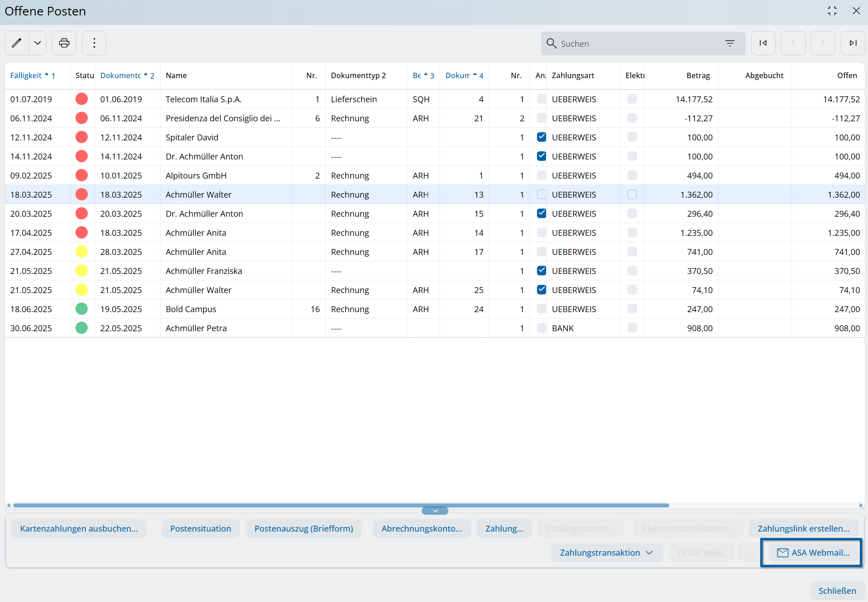Click the red status dot for Telecom Italia
Screen dimensions: 868x602
[82, 99]
